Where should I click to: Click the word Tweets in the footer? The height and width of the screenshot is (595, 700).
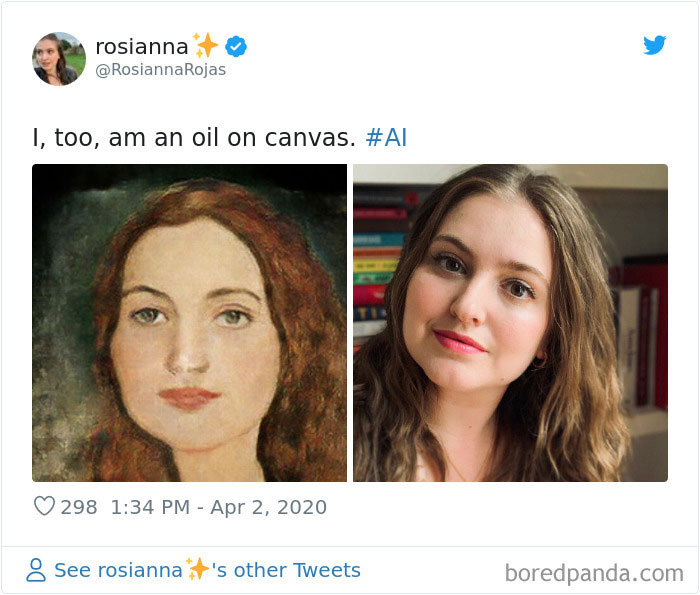tap(326, 570)
